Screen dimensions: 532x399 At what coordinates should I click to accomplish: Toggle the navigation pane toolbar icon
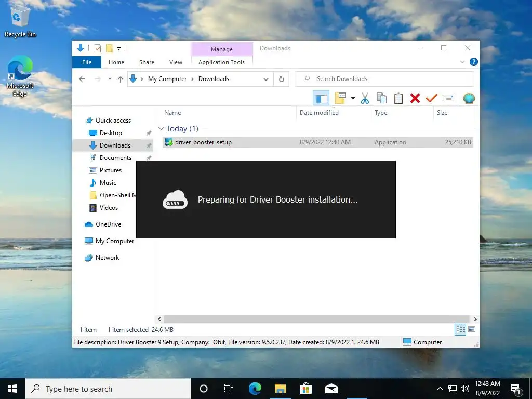click(x=321, y=98)
